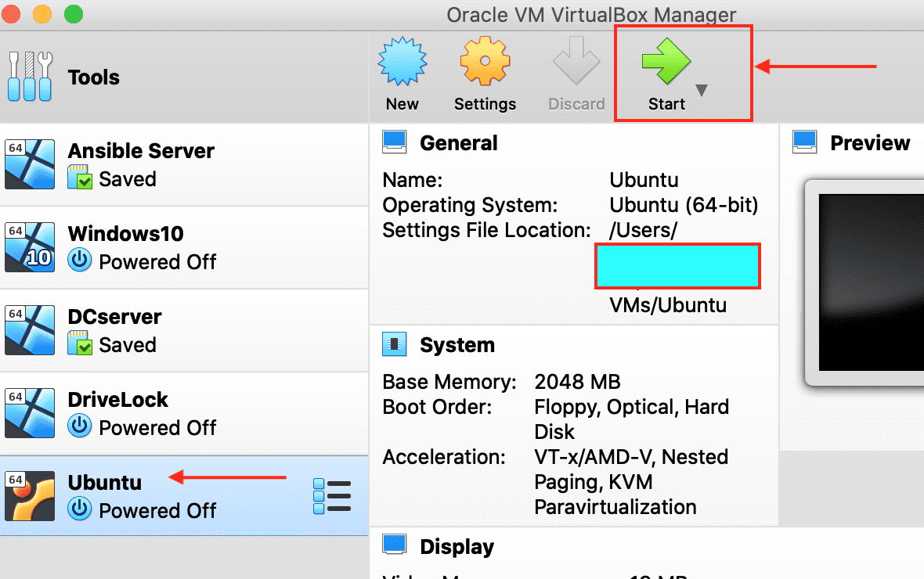Click the New virtual machine icon
924x579 pixels.
pyautogui.click(x=402, y=62)
